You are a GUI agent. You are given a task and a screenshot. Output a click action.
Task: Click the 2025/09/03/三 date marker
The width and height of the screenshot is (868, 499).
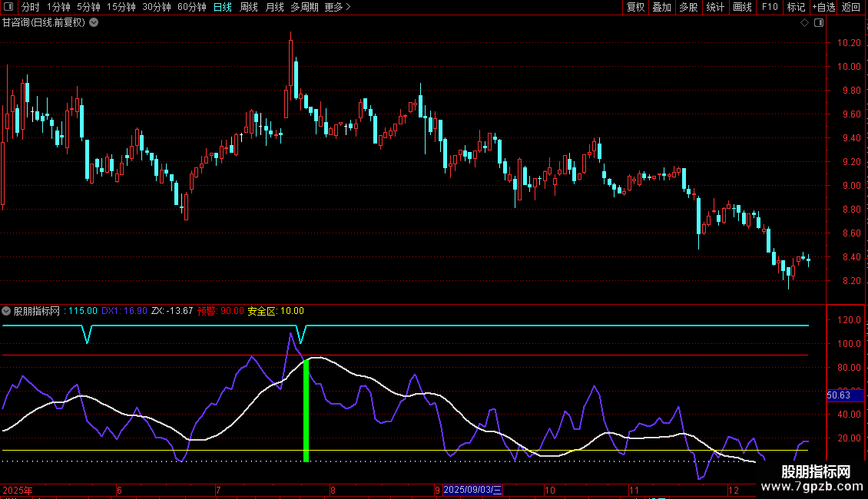pos(472,490)
